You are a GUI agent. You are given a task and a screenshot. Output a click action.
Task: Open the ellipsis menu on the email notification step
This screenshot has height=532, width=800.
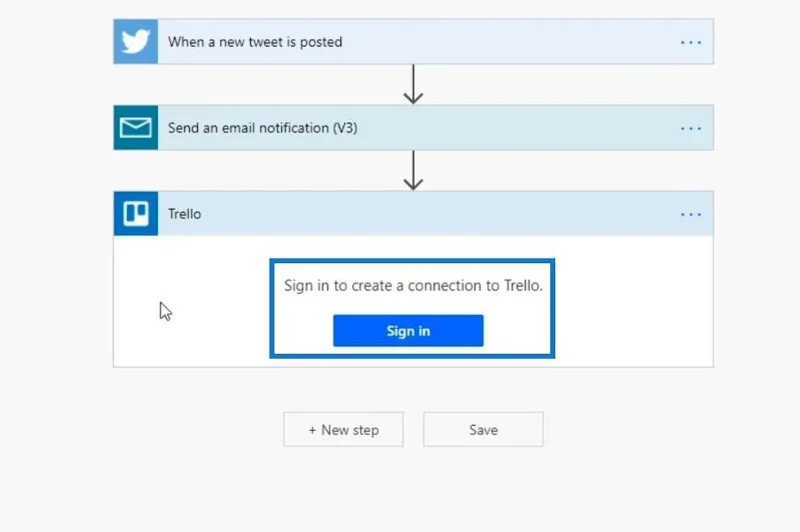click(x=691, y=129)
